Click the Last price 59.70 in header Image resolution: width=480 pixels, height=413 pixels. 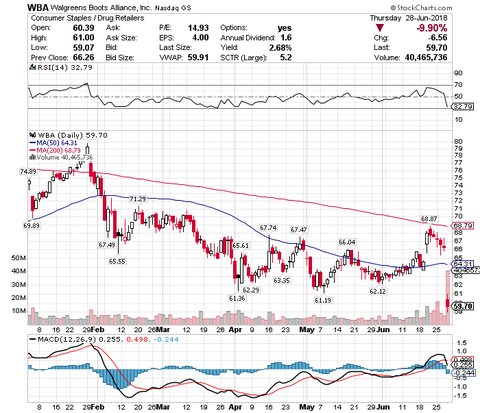(437, 48)
